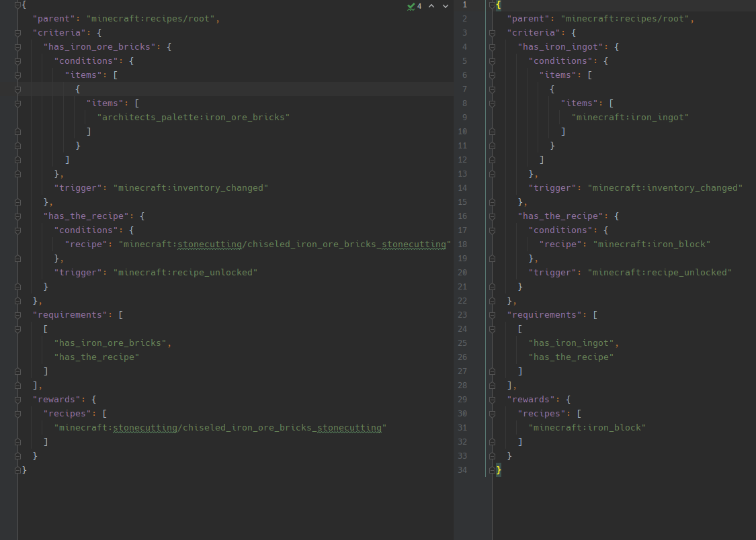Viewport: 756px width, 540px height.
Task: Collapse the "has_iron_ingot" block fold marker
Action: click(x=493, y=47)
